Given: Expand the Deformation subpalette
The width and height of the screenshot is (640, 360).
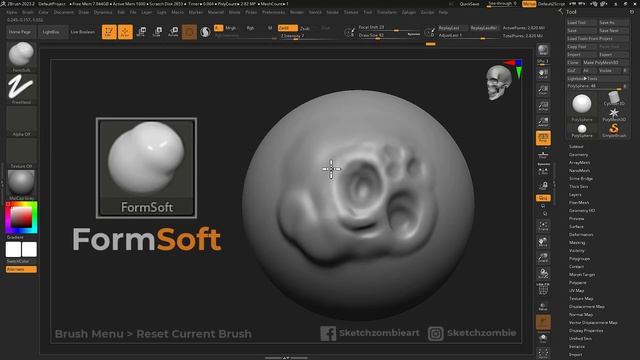Looking at the screenshot, I should 581,235.
